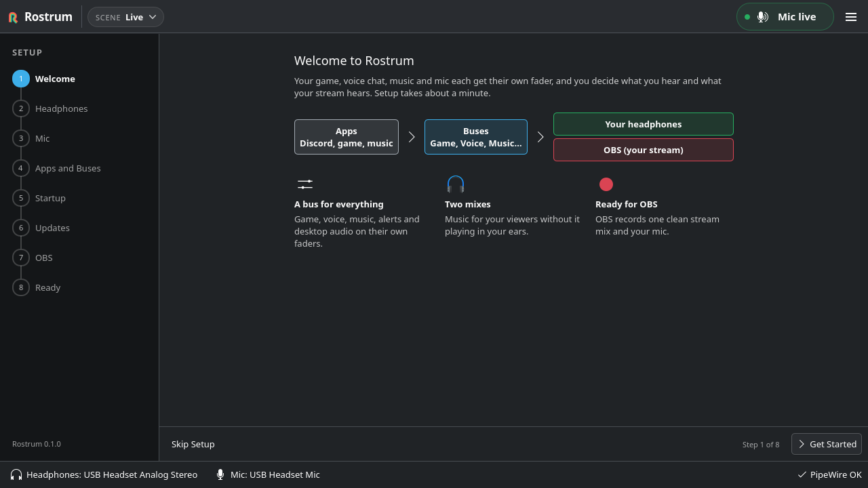Click the Buses box in the diagram

coord(476,137)
